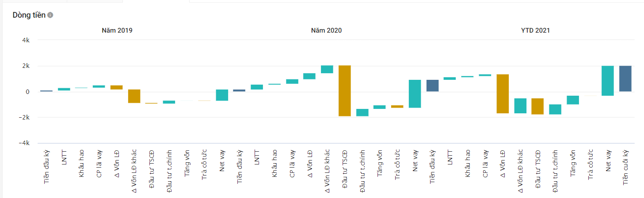Click the Năm 2020 period header

click(326, 31)
